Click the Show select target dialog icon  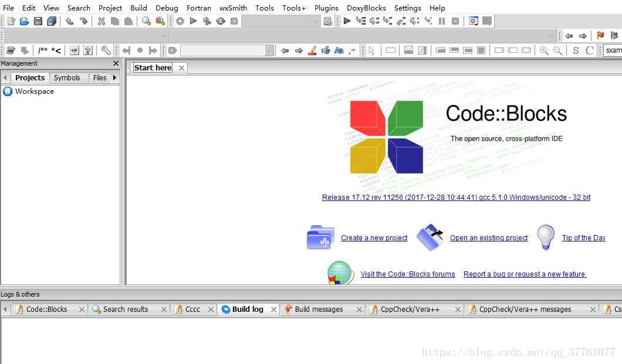[327, 21]
